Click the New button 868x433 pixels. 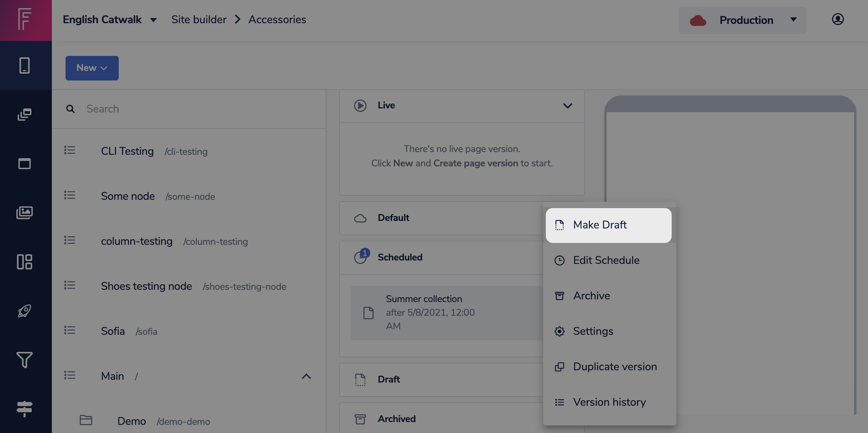point(92,68)
